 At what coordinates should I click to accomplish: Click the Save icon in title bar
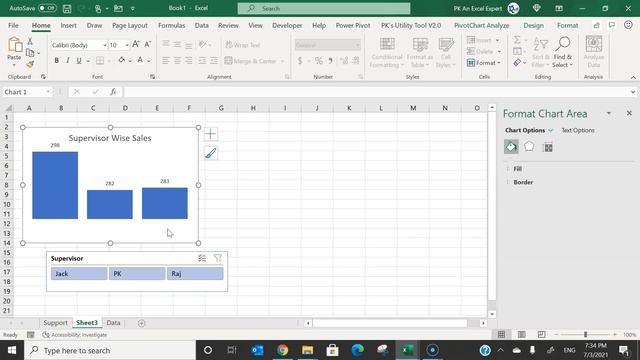(67, 8)
